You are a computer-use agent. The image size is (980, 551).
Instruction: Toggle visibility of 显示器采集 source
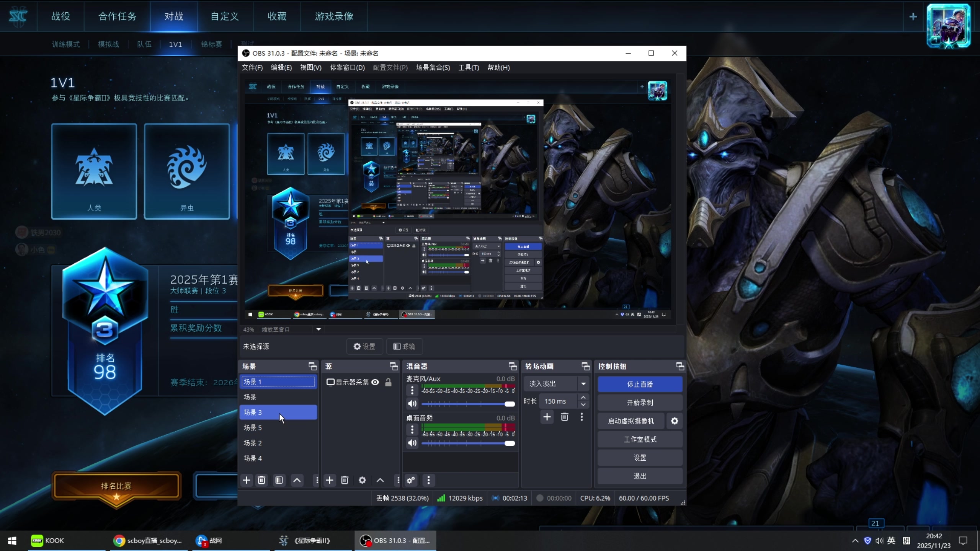point(375,382)
